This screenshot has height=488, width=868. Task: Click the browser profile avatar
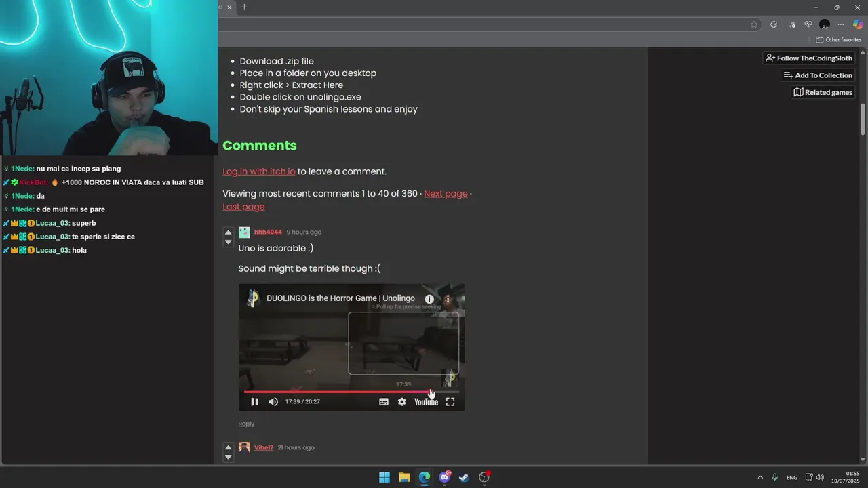[825, 24]
